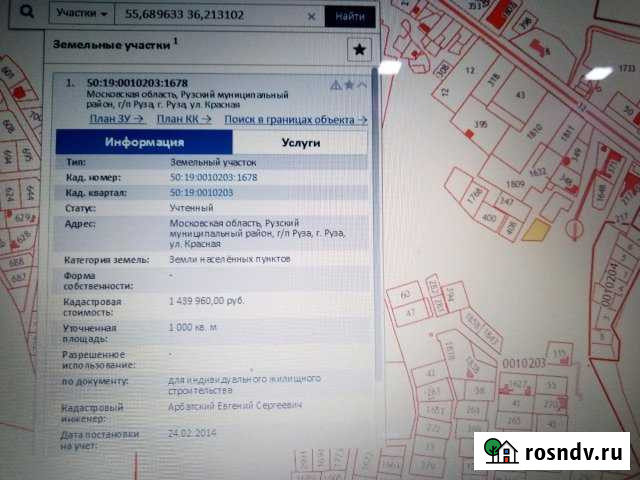Click the star favorites button in panel header

[360, 49]
